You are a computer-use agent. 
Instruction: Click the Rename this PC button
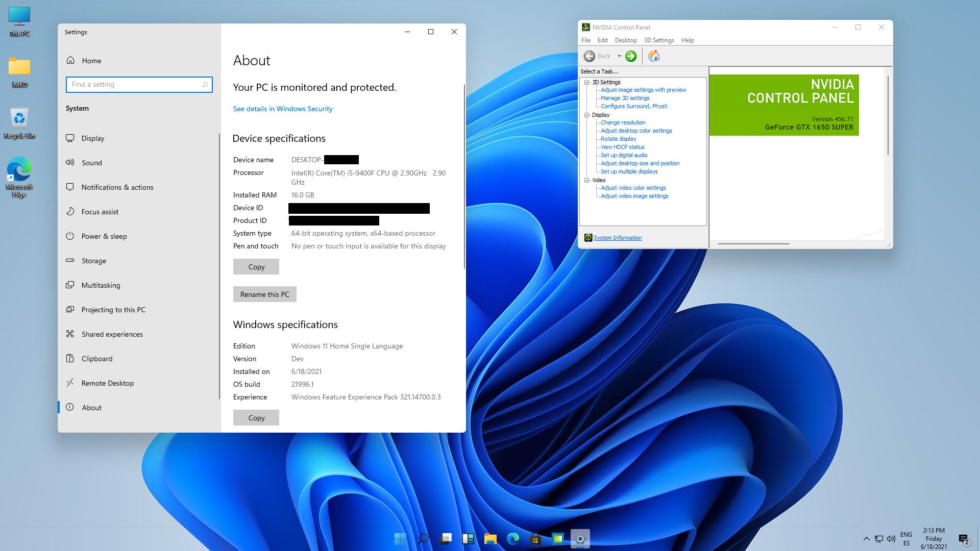pyautogui.click(x=264, y=294)
